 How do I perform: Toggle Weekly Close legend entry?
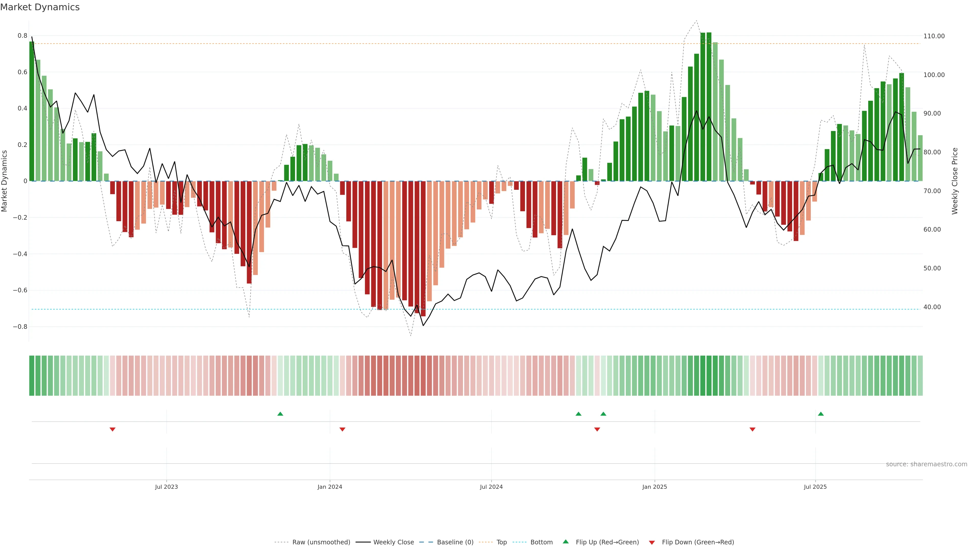coord(393,542)
